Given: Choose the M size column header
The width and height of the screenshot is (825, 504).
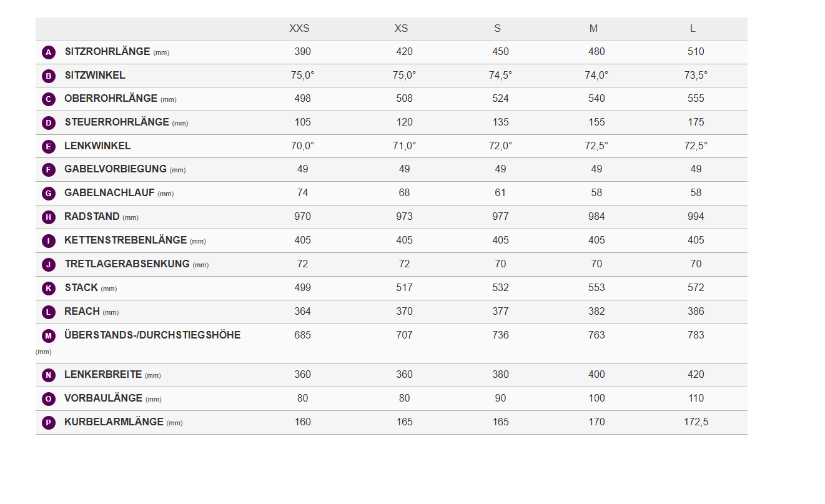Looking at the screenshot, I should [593, 29].
